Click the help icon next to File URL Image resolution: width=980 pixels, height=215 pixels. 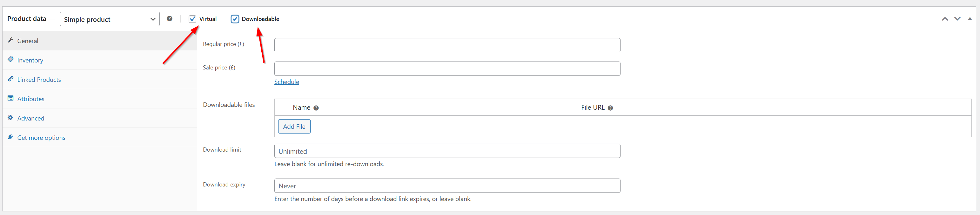click(611, 108)
